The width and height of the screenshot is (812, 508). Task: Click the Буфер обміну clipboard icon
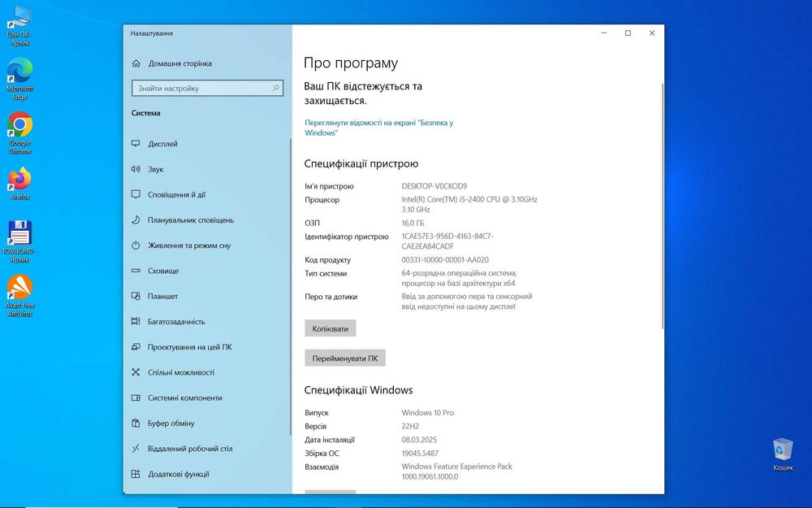(x=136, y=423)
